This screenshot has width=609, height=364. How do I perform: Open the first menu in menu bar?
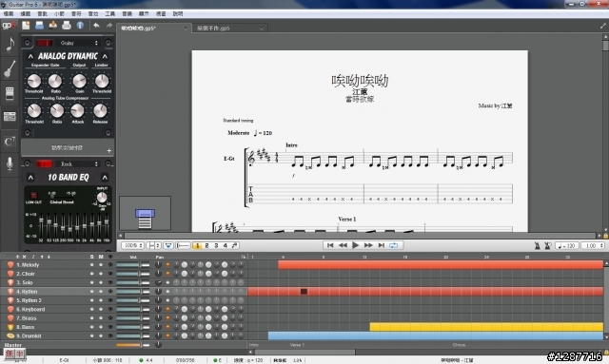click(x=9, y=13)
